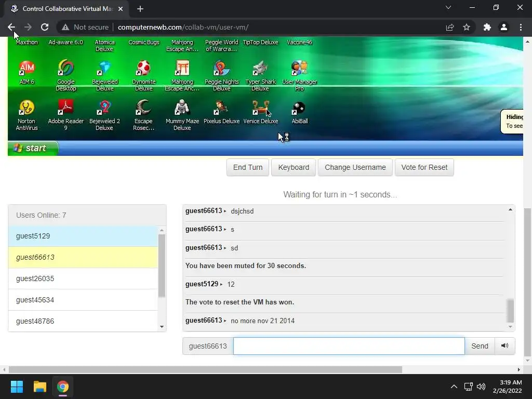Show hidden system tray icons chevron
The image size is (532, 399).
coord(454,387)
